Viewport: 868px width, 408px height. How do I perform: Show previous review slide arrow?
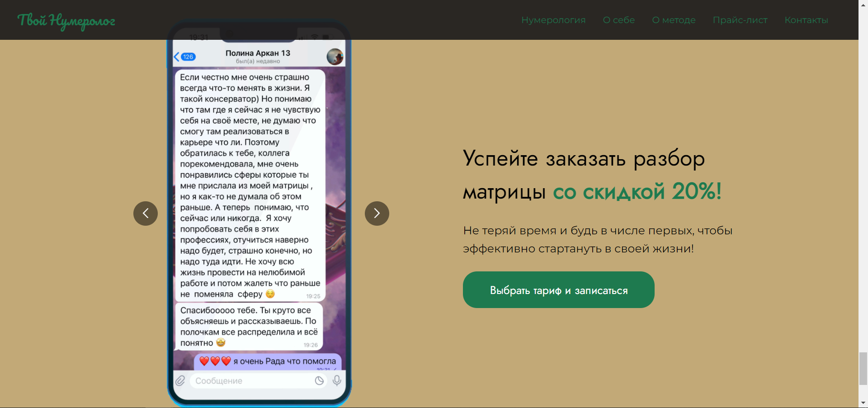(x=146, y=213)
